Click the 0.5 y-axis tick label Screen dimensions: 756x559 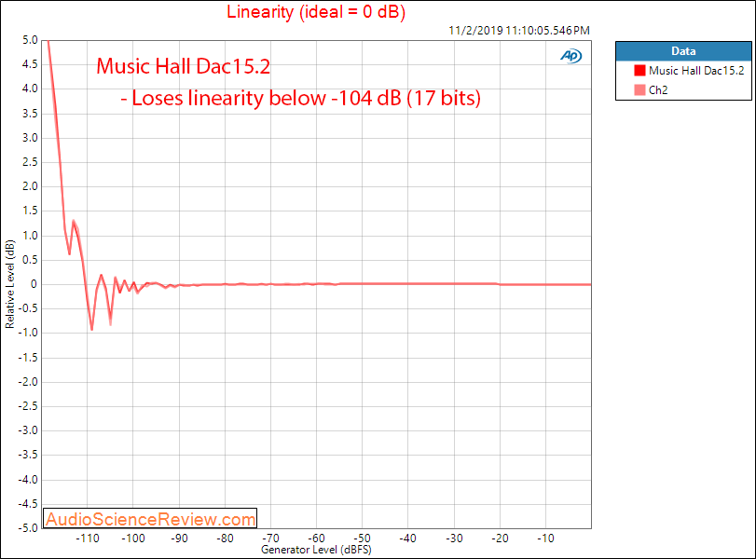coord(30,260)
